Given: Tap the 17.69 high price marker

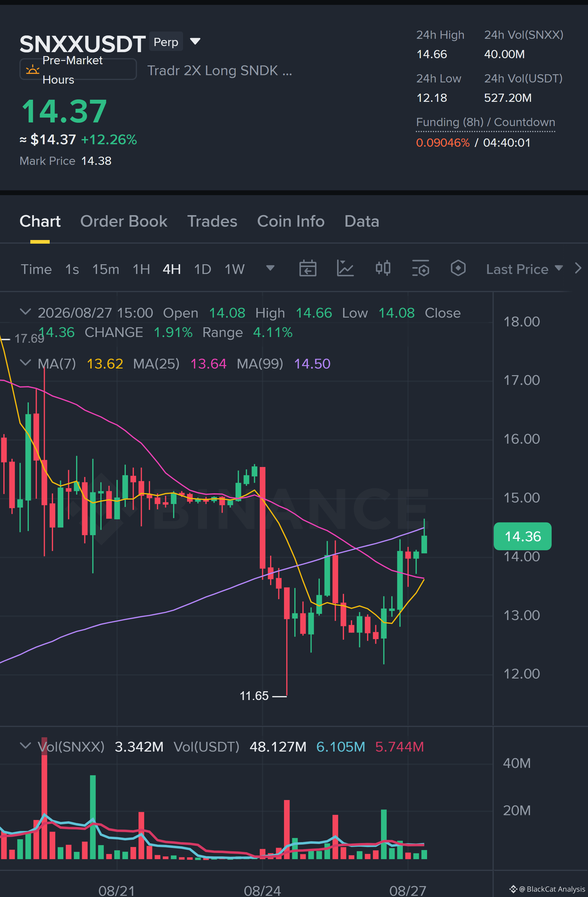Looking at the screenshot, I should tap(29, 338).
